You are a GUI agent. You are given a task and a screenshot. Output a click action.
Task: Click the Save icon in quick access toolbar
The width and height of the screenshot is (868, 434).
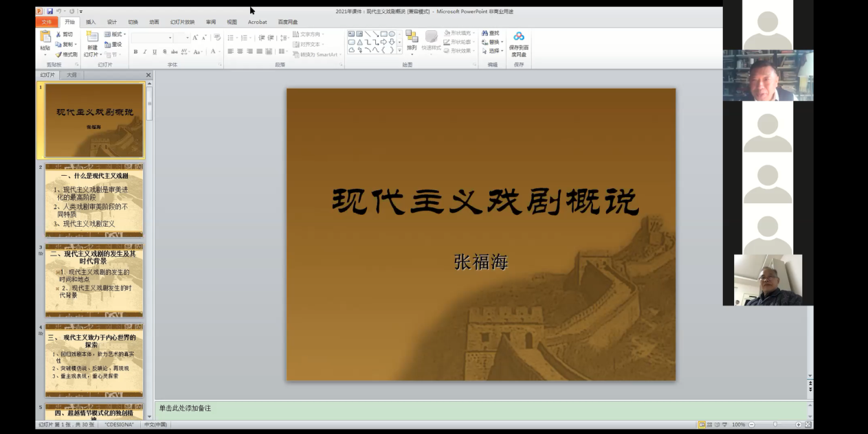click(49, 12)
